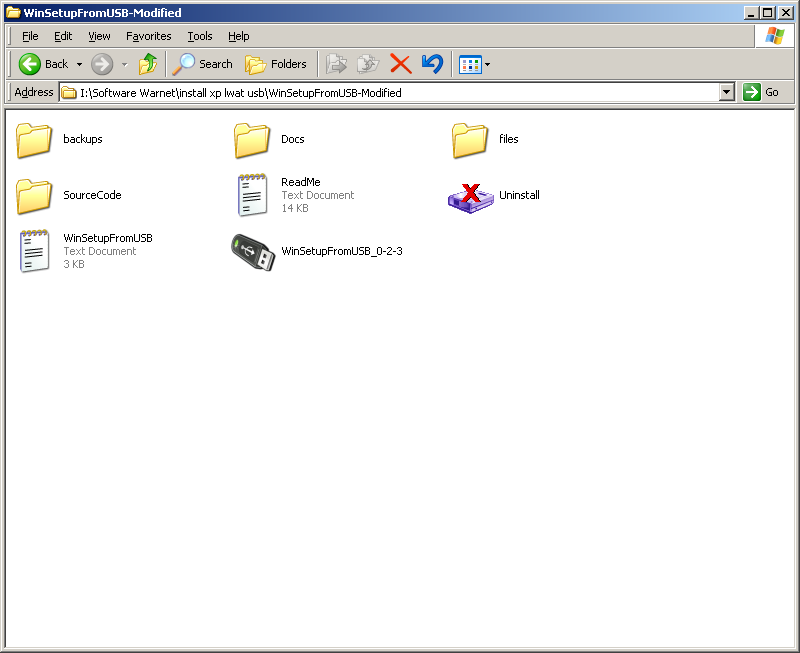This screenshot has height=653, width=800.
Task: Open the Forward history dropdown arrow
Action: coord(124,64)
